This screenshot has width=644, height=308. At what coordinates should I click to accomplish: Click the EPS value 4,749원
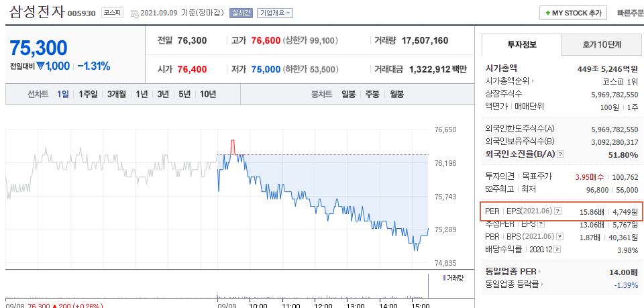click(x=625, y=212)
